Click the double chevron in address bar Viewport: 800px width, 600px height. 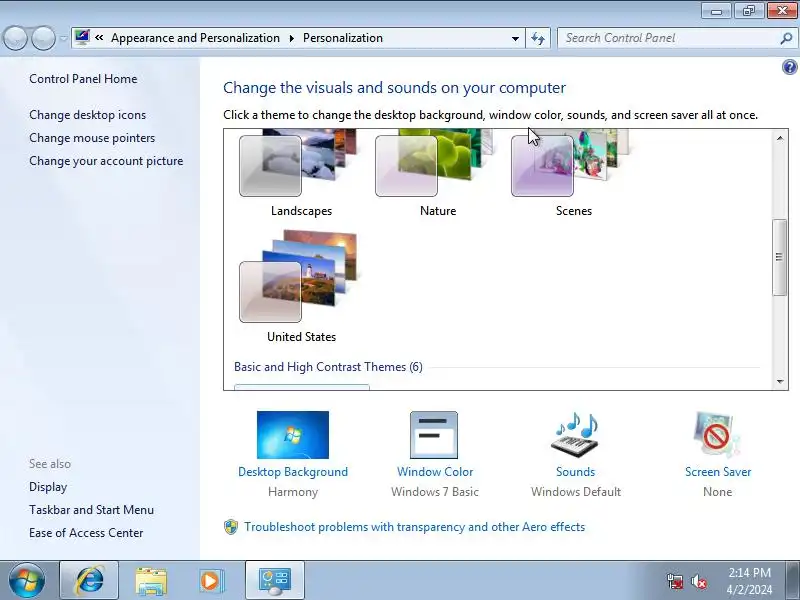(x=99, y=38)
